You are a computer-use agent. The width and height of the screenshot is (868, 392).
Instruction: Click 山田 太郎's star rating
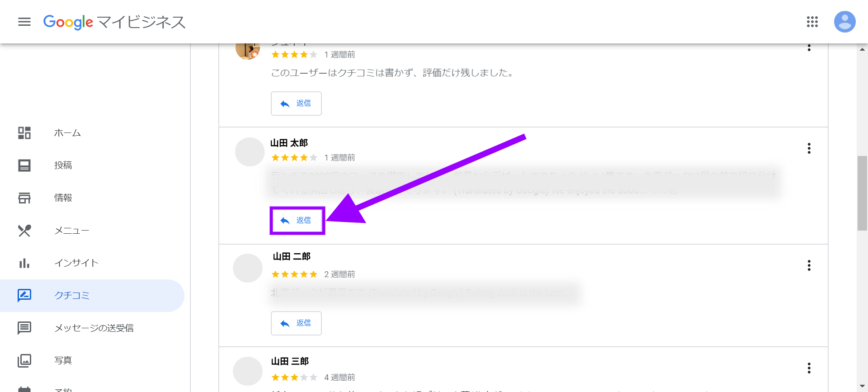[294, 158]
